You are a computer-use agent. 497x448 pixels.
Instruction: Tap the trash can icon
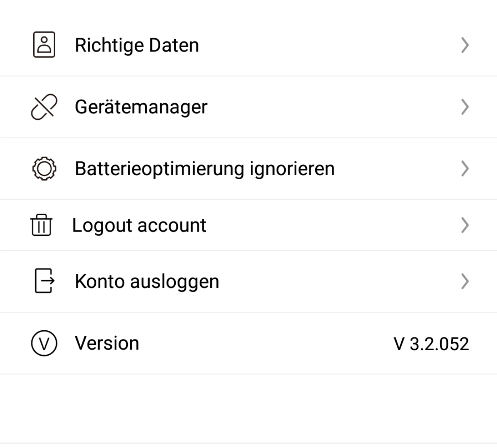coord(41,225)
